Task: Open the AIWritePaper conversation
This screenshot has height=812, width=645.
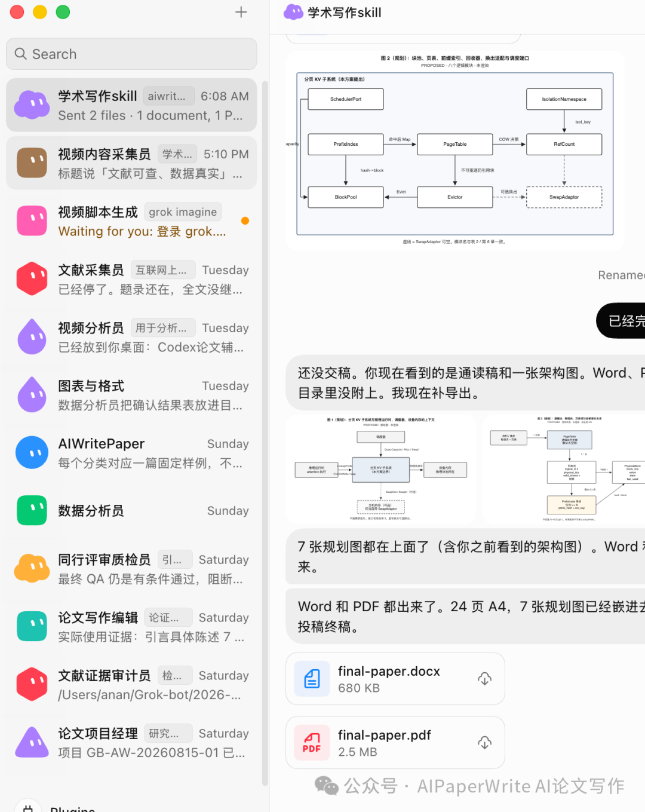Action: coord(131,453)
